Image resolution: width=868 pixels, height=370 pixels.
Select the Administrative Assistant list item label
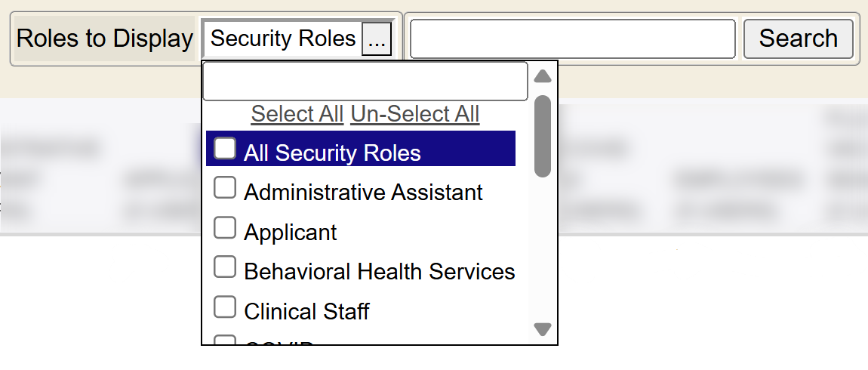(363, 193)
